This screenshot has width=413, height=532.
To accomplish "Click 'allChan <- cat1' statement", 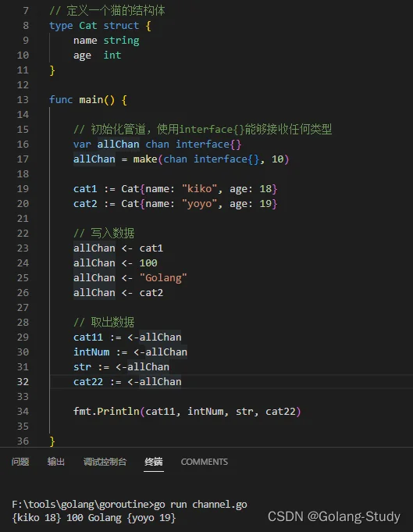I will coord(119,248).
